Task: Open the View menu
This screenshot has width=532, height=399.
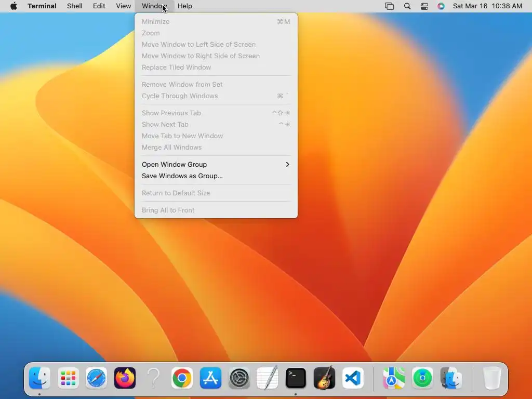Action: pyautogui.click(x=124, y=6)
